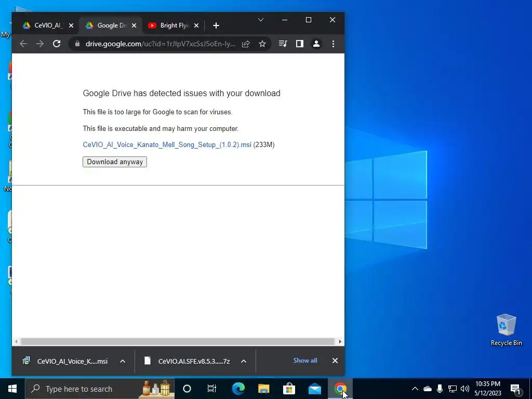This screenshot has height=399, width=532.
Task: Click Show all downloads link
Action: 305,361
